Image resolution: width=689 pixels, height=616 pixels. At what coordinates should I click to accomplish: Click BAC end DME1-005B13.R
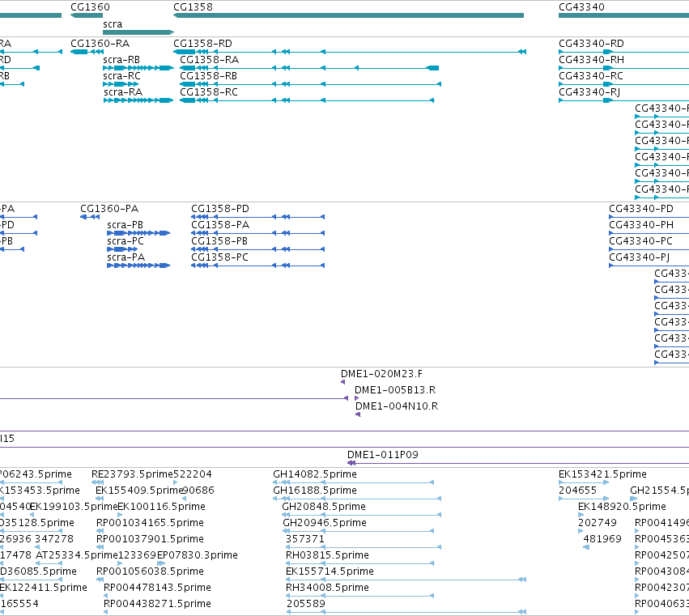(395, 390)
